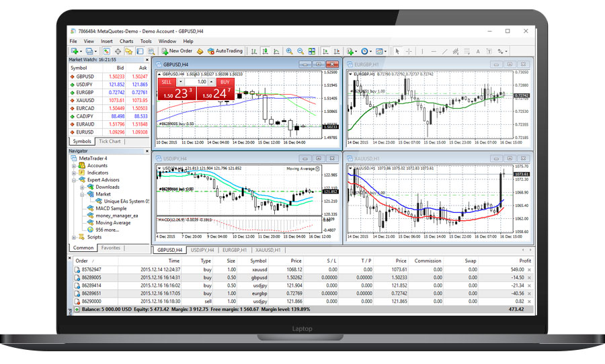The image size is (605, 364).
Task: Switch to the Tick Chart tab
Action: (110, 141)
